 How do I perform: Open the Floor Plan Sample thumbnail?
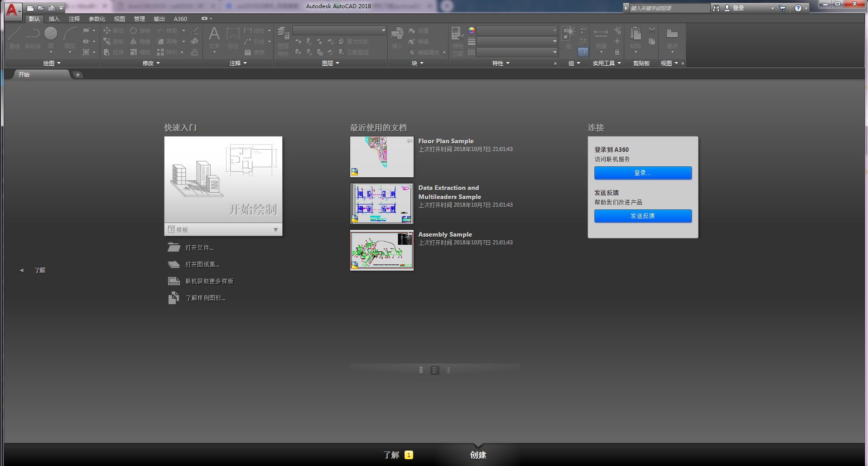click(381, 157)
